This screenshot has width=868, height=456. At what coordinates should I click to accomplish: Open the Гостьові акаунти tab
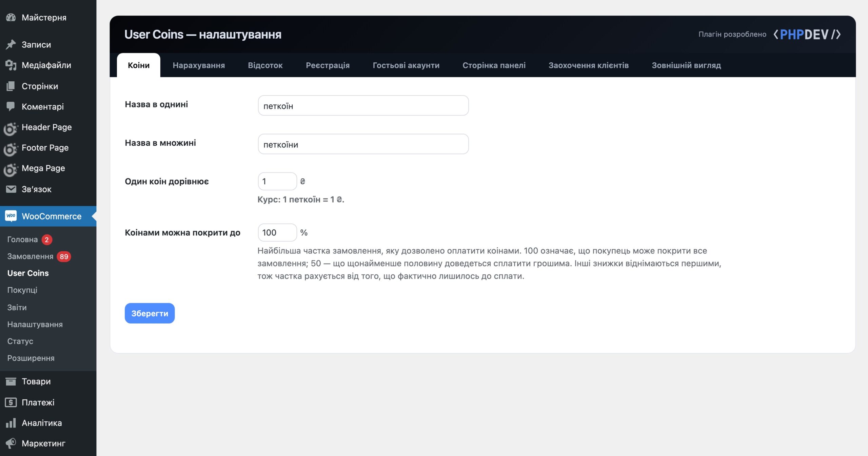(406, 65)
